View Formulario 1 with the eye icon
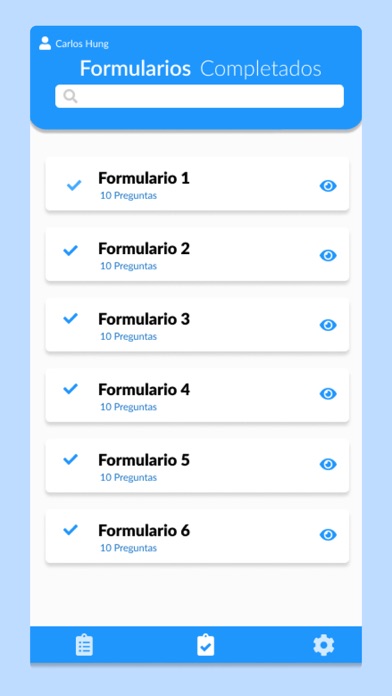The image size is (392, 696). click(328, 186)
